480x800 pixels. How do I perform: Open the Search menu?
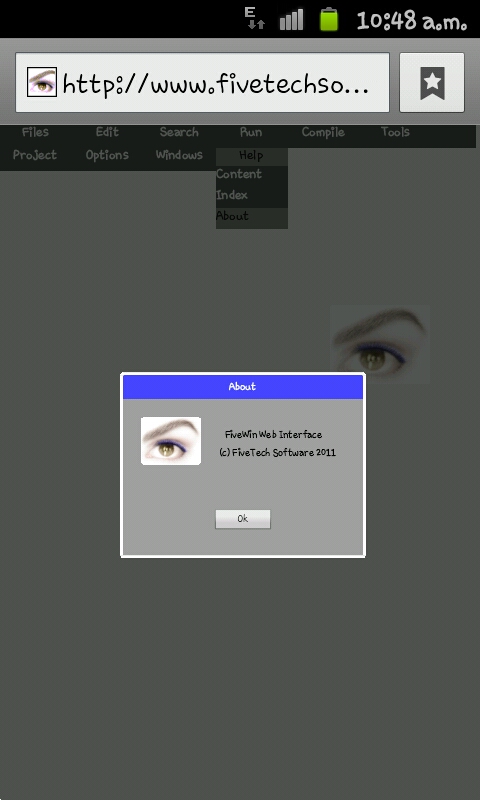pos(179,133)
